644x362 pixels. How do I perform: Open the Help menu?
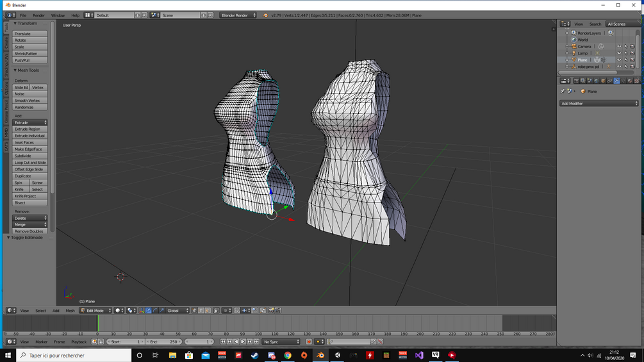coord(75,15)
